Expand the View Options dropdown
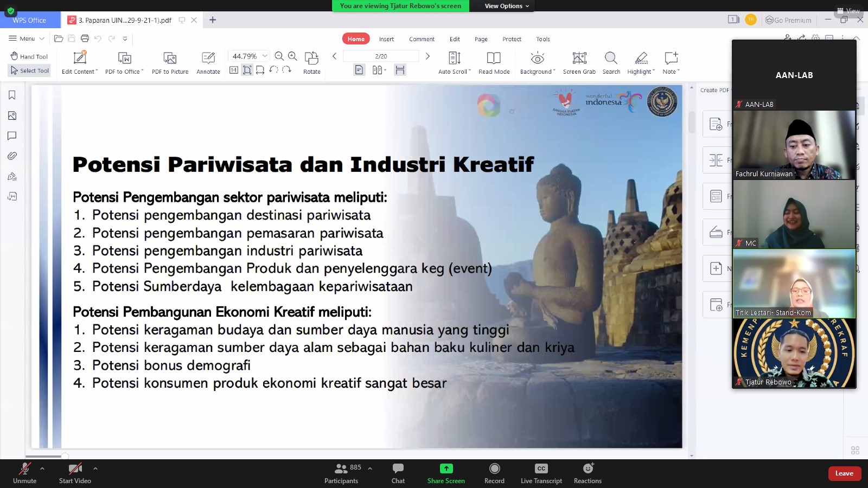The height and width of the screenshot is (488, 868). point(507,6)
